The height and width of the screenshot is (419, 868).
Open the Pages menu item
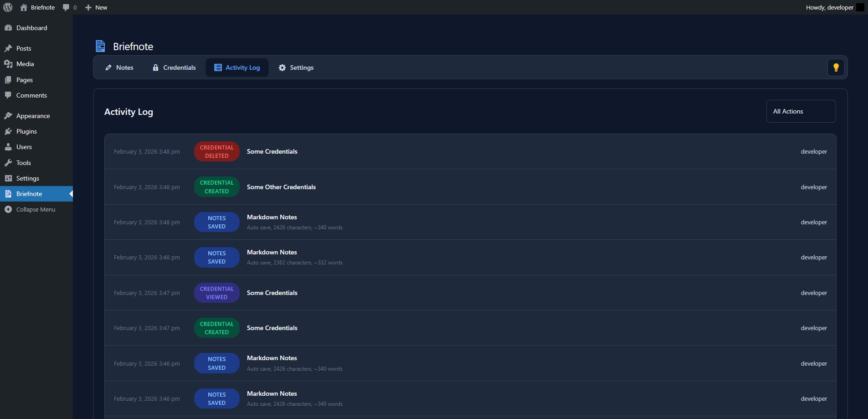click(36, 80)
